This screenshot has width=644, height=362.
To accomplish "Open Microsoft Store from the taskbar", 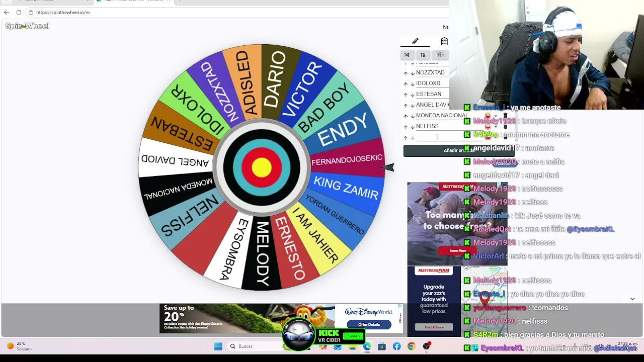I will [x=382, y=346].
